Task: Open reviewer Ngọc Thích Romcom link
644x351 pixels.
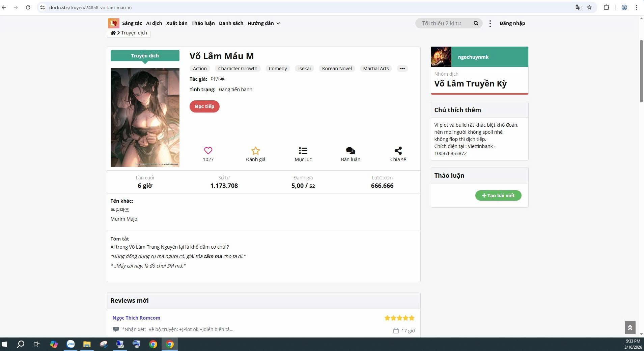Action: coord(136,318)
